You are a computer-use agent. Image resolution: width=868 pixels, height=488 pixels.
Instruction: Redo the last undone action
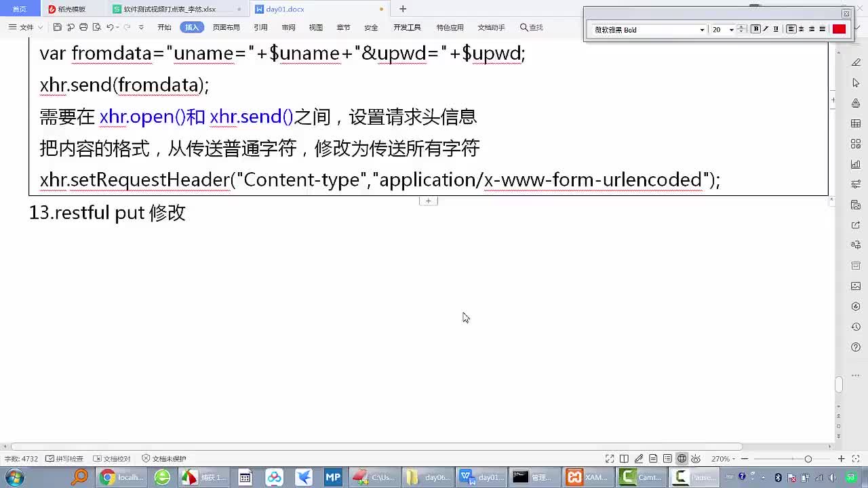(127, 27)
